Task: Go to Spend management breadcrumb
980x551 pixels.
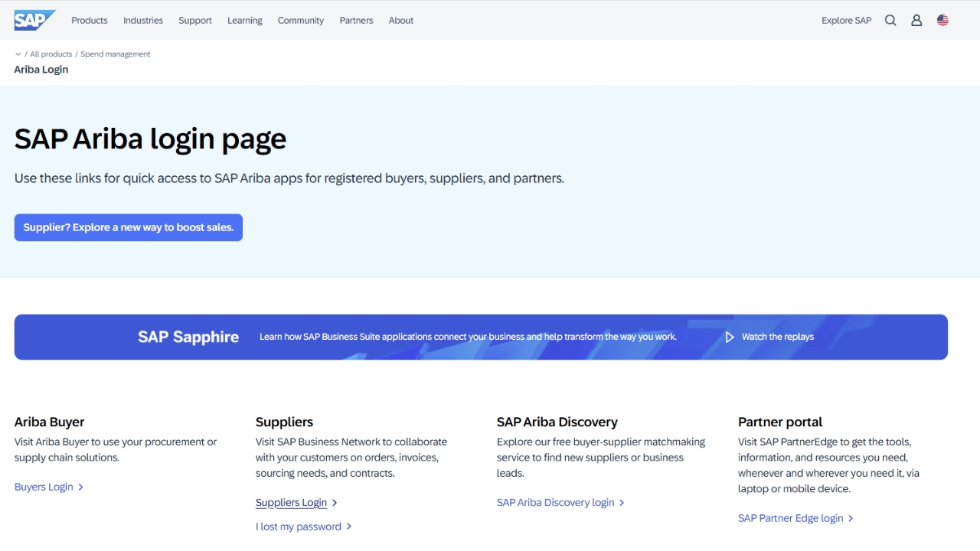Action: [116, 54]
